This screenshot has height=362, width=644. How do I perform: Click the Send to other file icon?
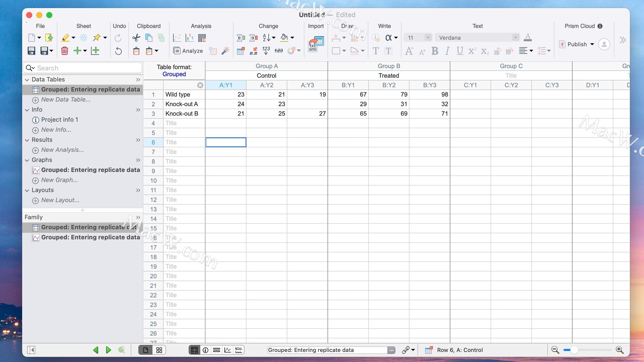pos(49,38)
